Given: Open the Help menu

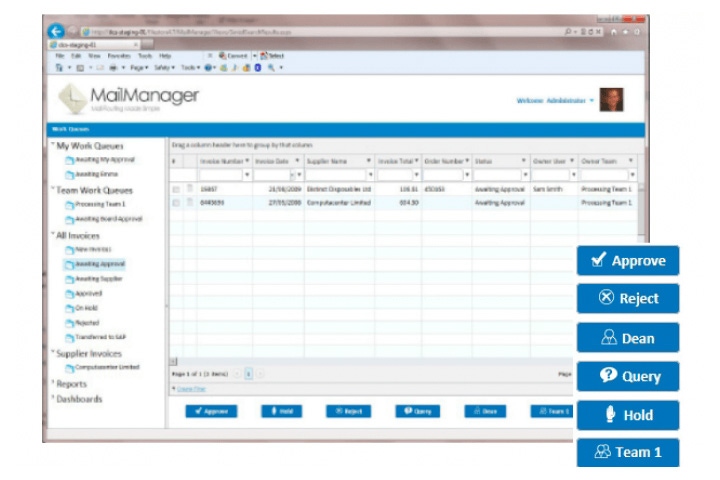Looking at the screenshot, I should click(165, 56).
